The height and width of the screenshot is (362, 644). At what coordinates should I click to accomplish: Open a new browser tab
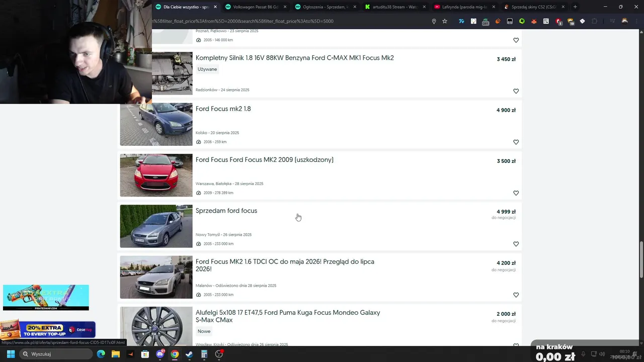pyautogui.click(x=575, y=7)
